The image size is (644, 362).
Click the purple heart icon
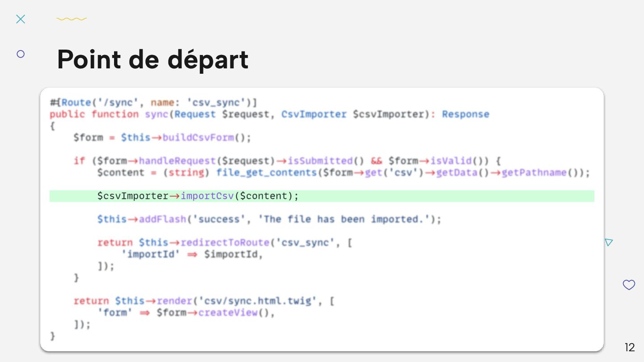629,285
